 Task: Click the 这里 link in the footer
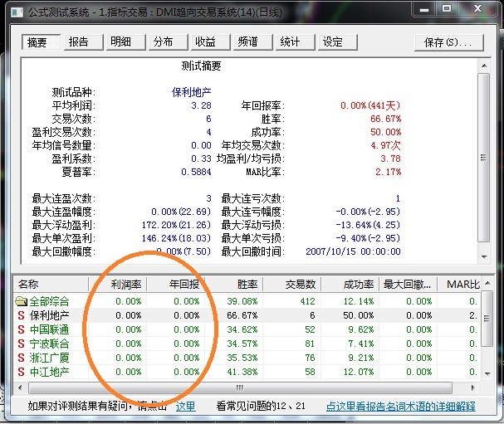(185, 407)
